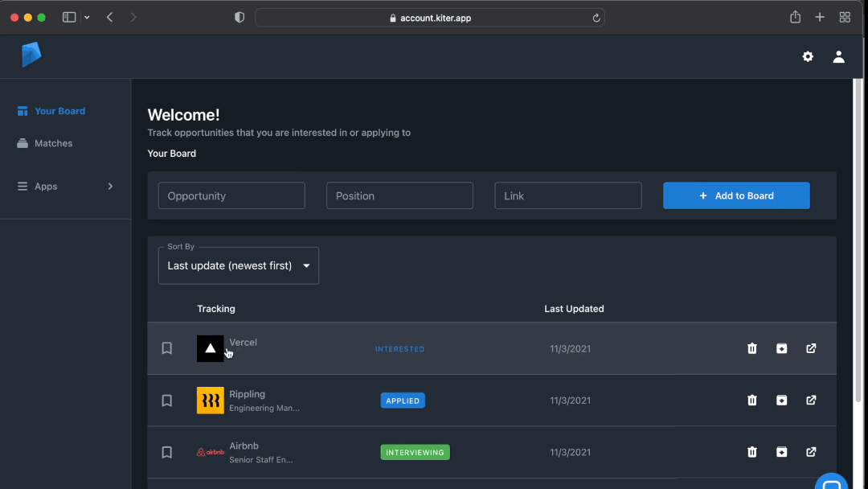Click the Last Updated column header
Screen dimensions: 868x489
click(x=574, y=309)
